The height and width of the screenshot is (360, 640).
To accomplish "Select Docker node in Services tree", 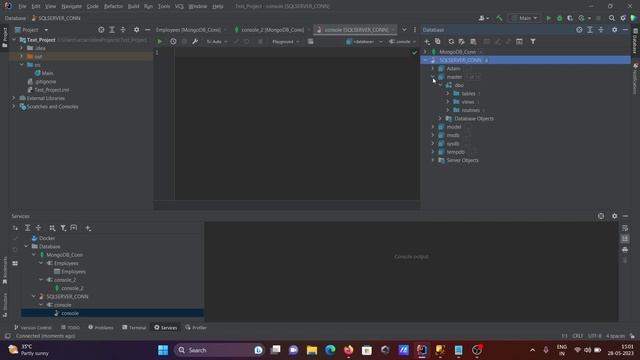I will 47,238.
